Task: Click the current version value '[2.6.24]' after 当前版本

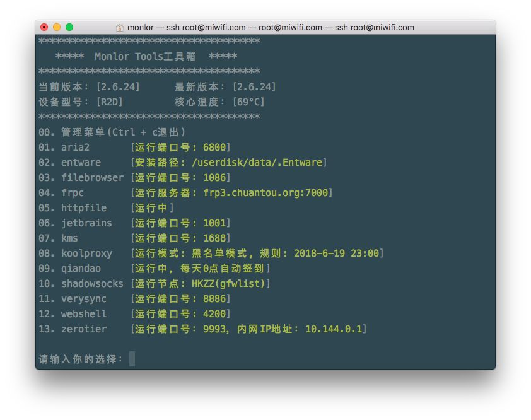Action: (118, 86)
